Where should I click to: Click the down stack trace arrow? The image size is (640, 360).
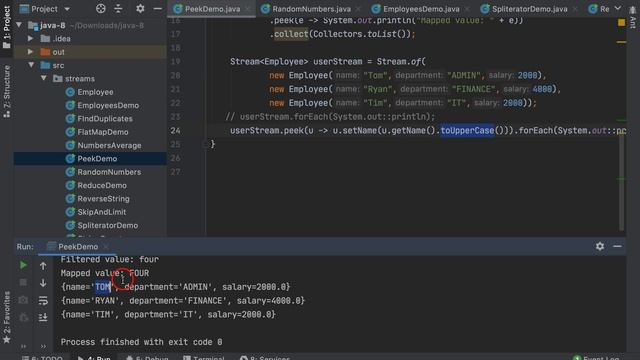click(43, 283)
